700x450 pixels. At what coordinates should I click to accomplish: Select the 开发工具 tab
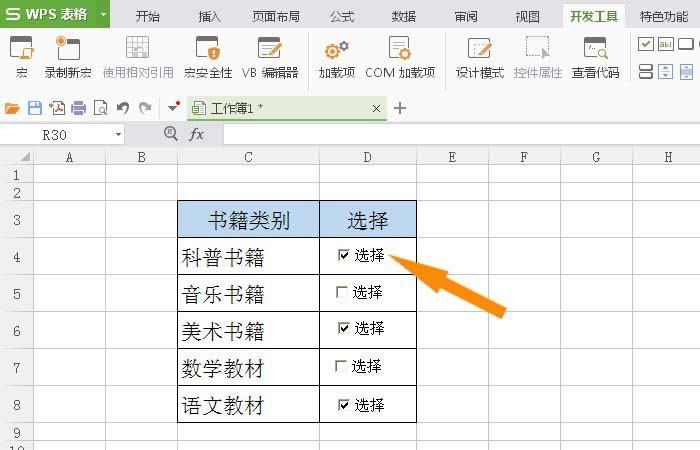tap(594, 17)
